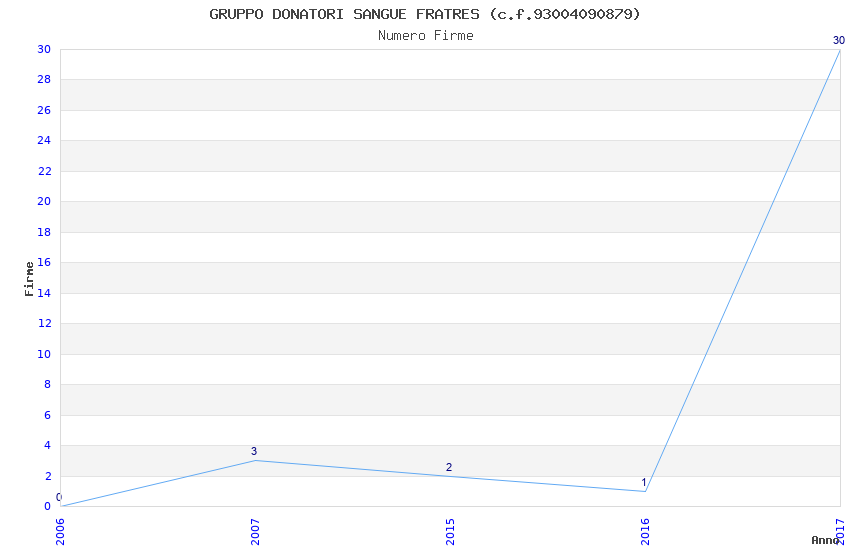The height and width of the screenshot is (550, 850).
Task: Click the x-axis year 2016
Action: (645, 532)
